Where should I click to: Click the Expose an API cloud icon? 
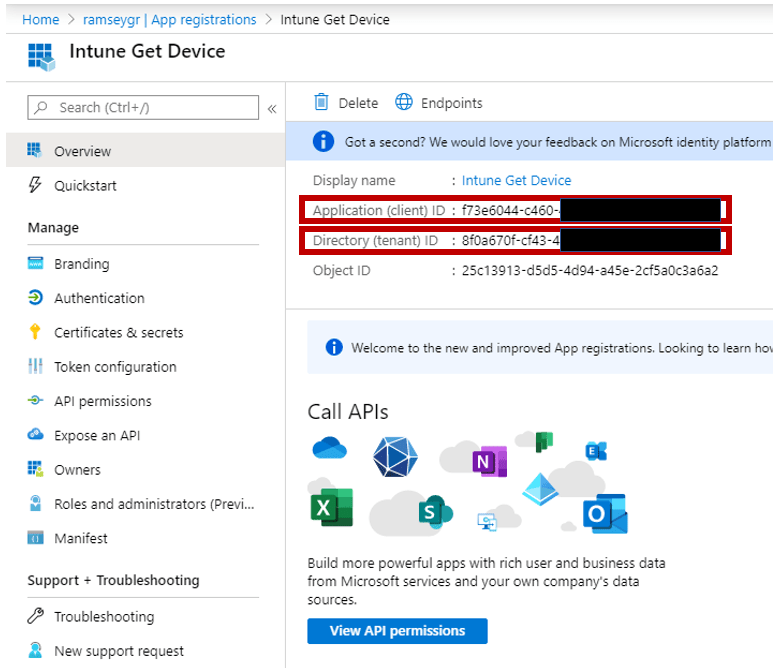tap(36, 435)
